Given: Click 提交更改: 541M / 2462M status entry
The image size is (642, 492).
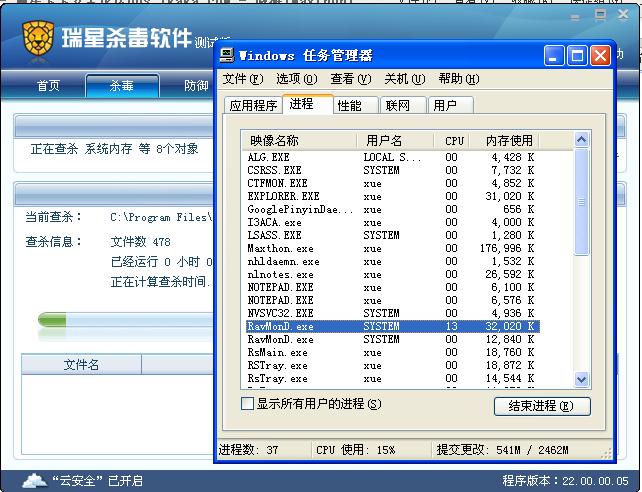Looking at the screenshot, I should pos(502,450).
